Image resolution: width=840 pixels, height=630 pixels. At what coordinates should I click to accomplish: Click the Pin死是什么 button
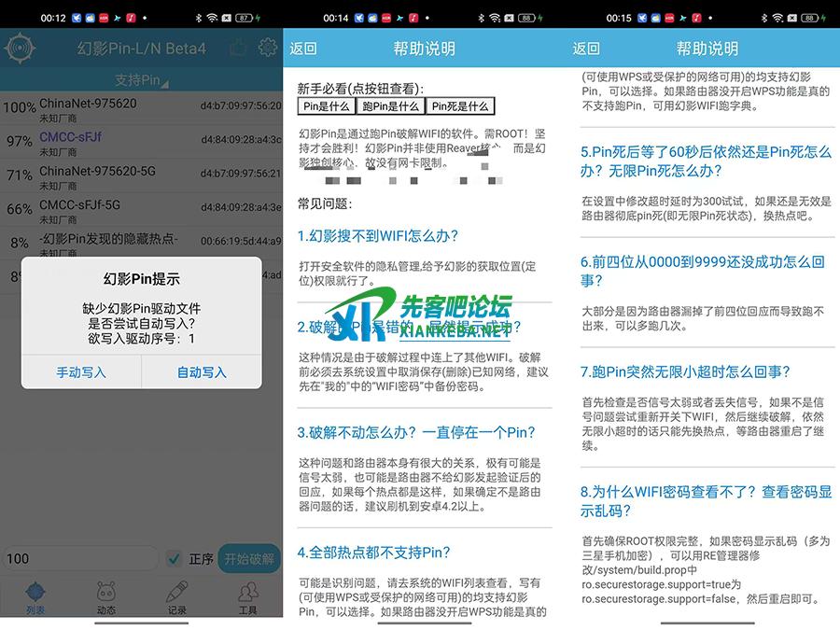click(x=460, y=106)
